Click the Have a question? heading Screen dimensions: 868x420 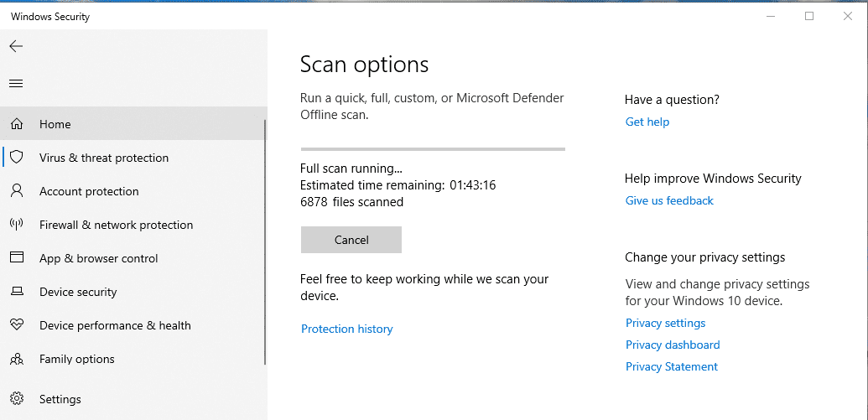click(x=672, y=100)
